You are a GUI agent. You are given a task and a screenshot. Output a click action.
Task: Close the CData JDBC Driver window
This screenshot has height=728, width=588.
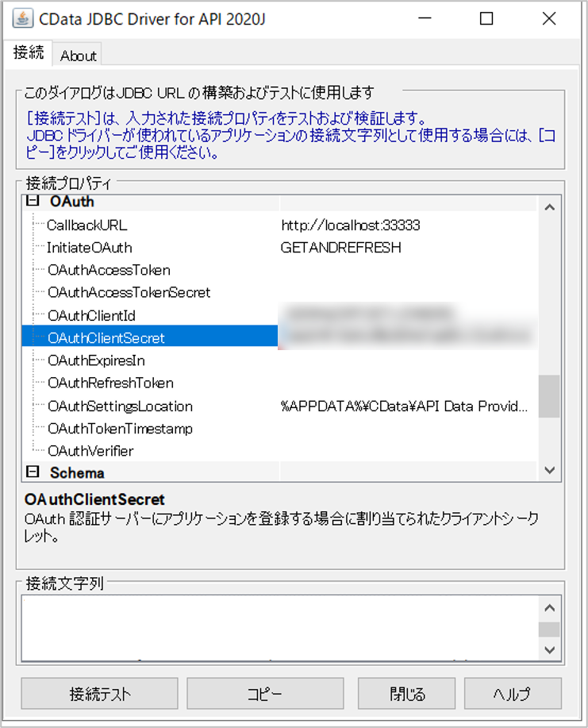tap(549, 18)
